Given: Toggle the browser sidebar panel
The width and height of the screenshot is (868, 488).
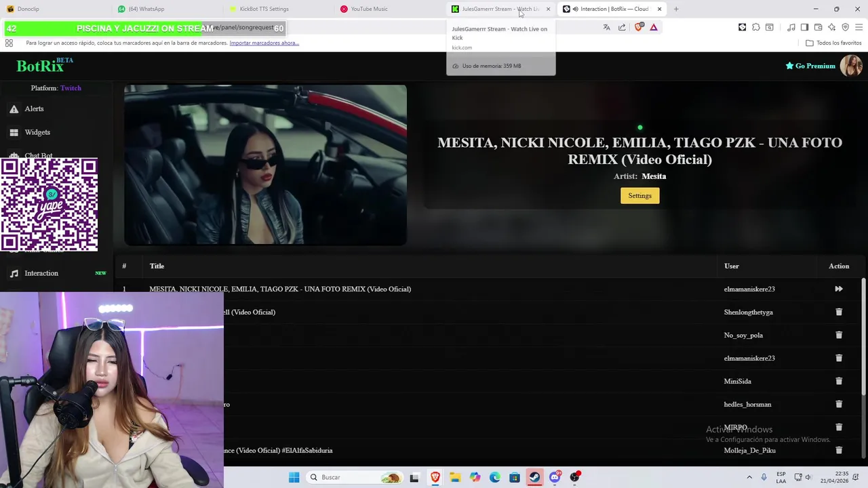Looking at the screenshot, I should (x=804, y=27).
